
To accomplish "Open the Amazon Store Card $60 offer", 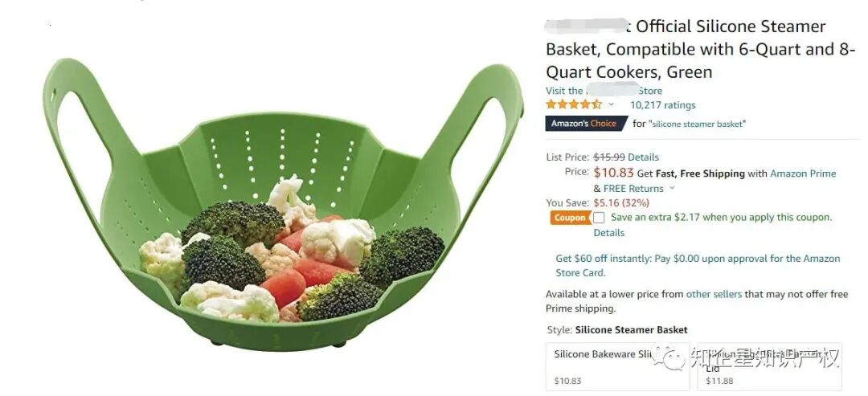I will 698,266.
